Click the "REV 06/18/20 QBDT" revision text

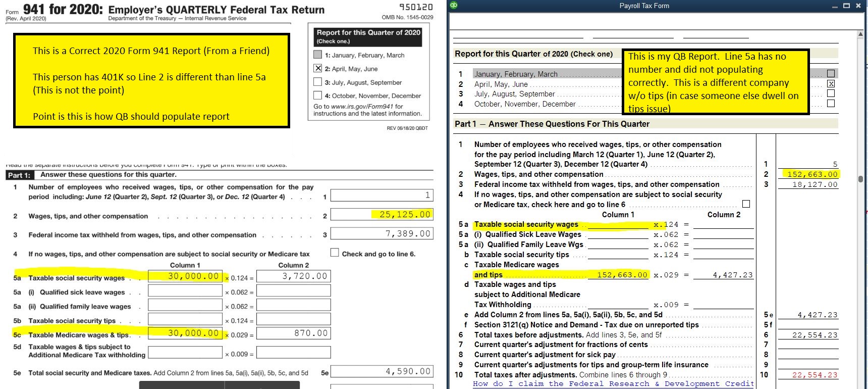(x=407, y=128)
